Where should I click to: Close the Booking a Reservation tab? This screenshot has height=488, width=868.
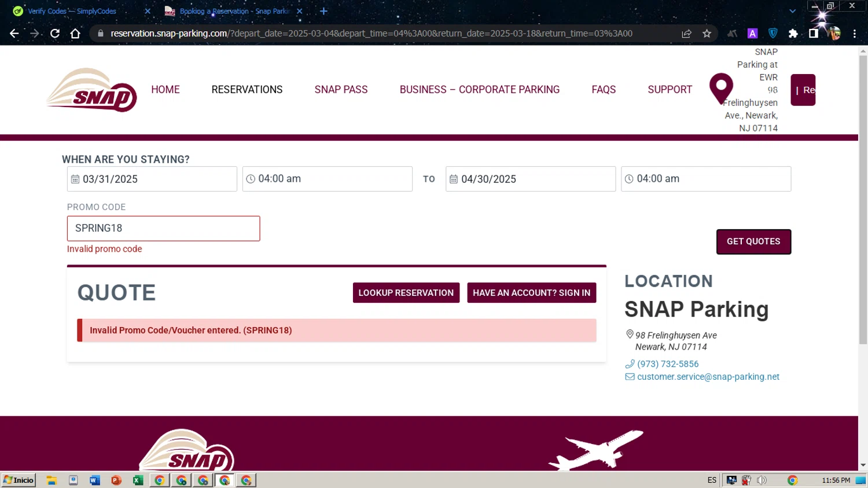tap(299, 11)
